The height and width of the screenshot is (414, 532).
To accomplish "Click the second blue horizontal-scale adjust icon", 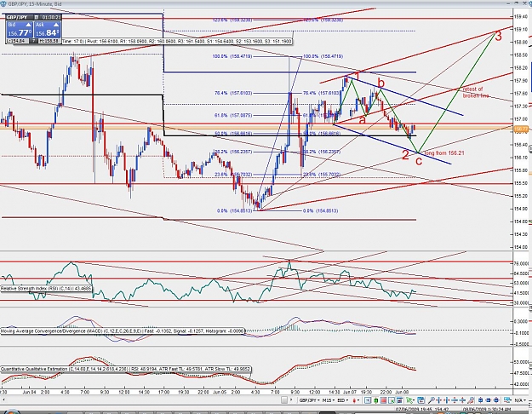I will point(447,400).
